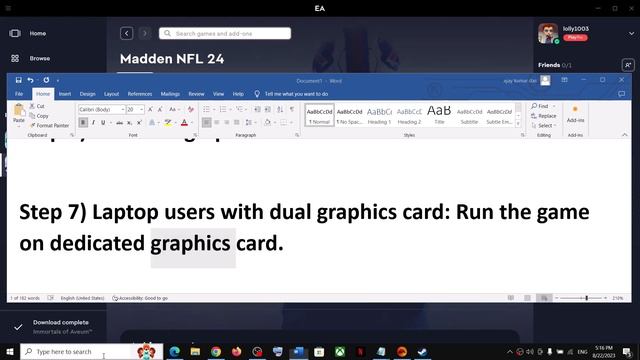Expand the Select dropdown in Editing
This screenshot has width=640, height=360.
pyautogui.click(x=544, y=126)
